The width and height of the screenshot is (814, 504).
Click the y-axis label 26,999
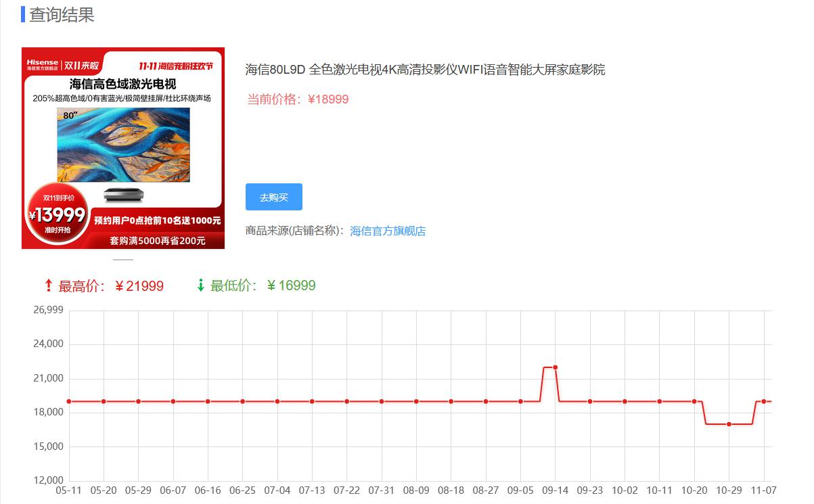[x=48, y=311]
